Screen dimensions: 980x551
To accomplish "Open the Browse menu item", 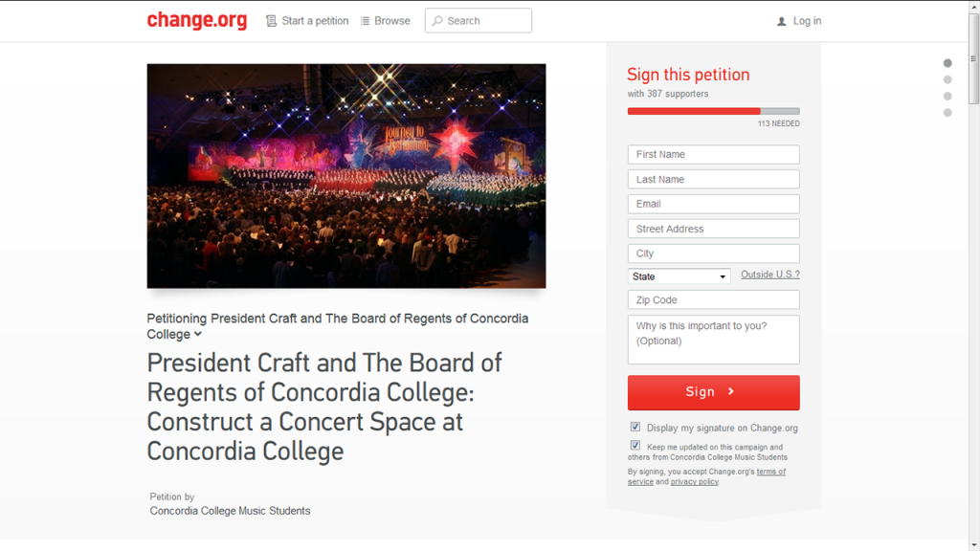I will coord(392,21).
